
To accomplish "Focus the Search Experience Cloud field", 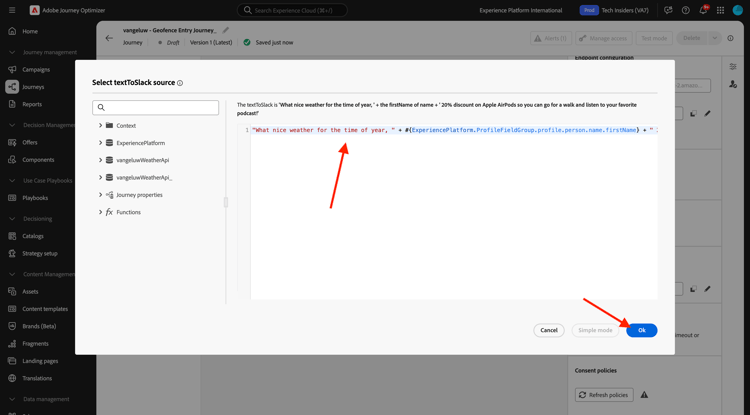I will coord(292,10).
